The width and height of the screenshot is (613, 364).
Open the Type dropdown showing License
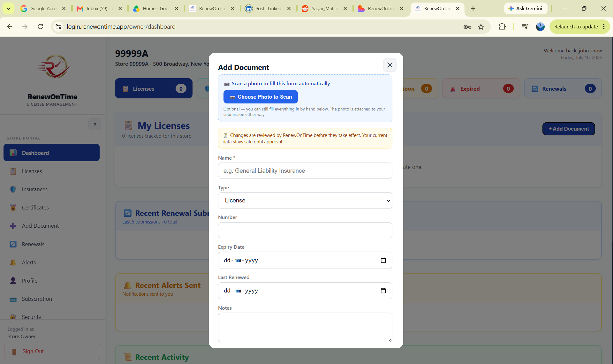click(305, 201)
